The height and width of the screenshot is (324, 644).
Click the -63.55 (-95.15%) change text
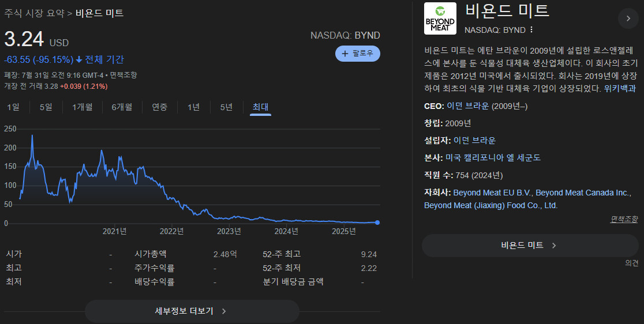point(39,60)
